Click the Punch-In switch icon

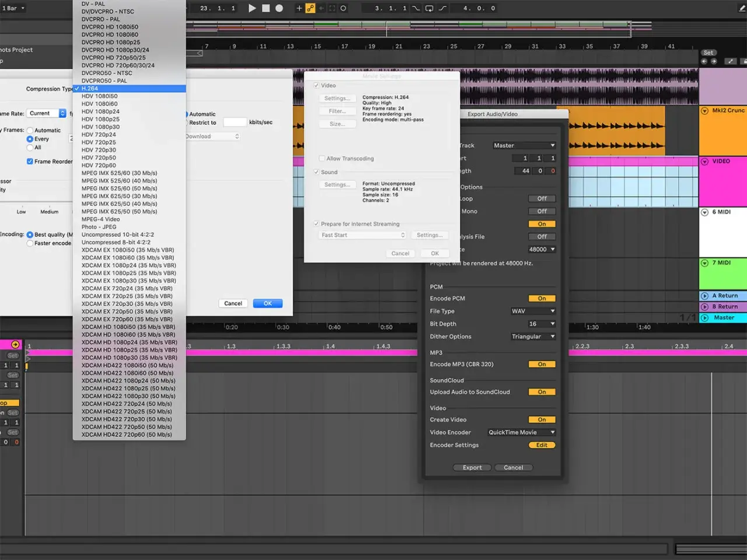point(416,8)
